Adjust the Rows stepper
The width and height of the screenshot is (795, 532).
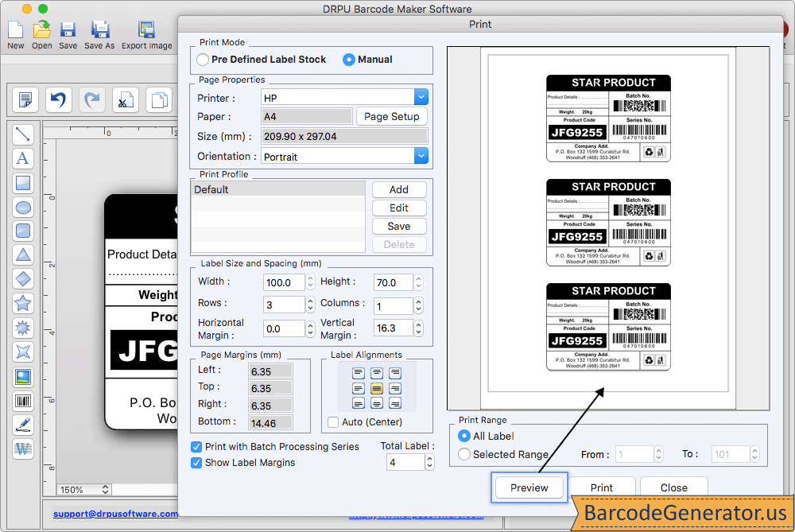[310, 305]
